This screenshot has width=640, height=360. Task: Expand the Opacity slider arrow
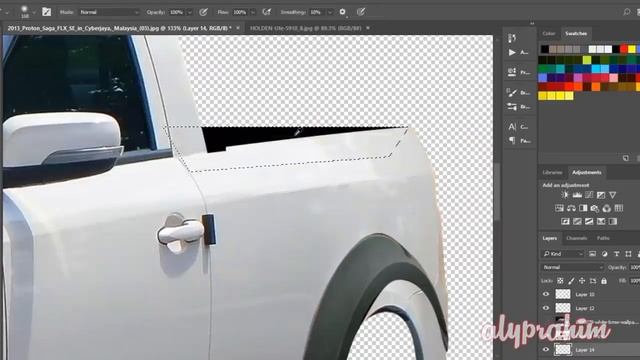pos(189,12)
